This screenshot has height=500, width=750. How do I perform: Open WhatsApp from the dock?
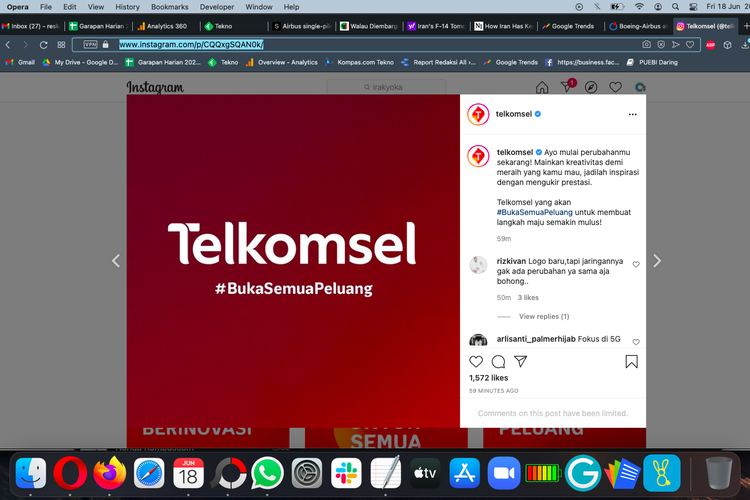pos(267,473)
